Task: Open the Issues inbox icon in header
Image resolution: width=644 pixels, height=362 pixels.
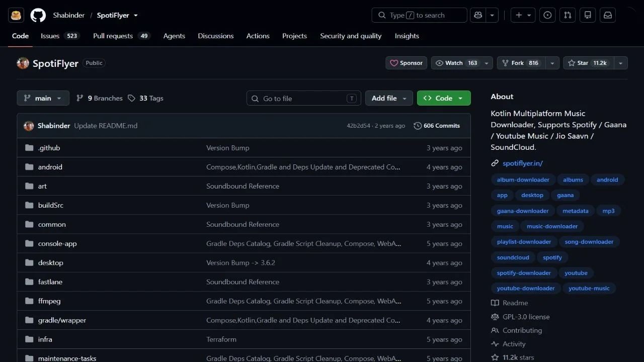Action: [547, 15]
